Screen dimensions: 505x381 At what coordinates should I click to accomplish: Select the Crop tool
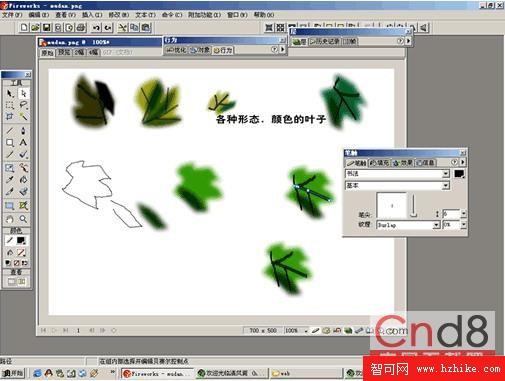[x=10, y=117]
